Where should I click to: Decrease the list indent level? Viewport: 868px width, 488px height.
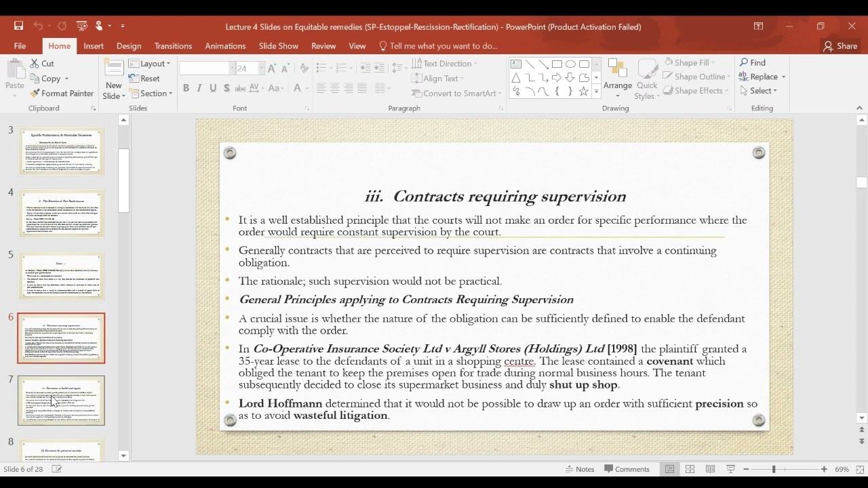click(366, 68)
